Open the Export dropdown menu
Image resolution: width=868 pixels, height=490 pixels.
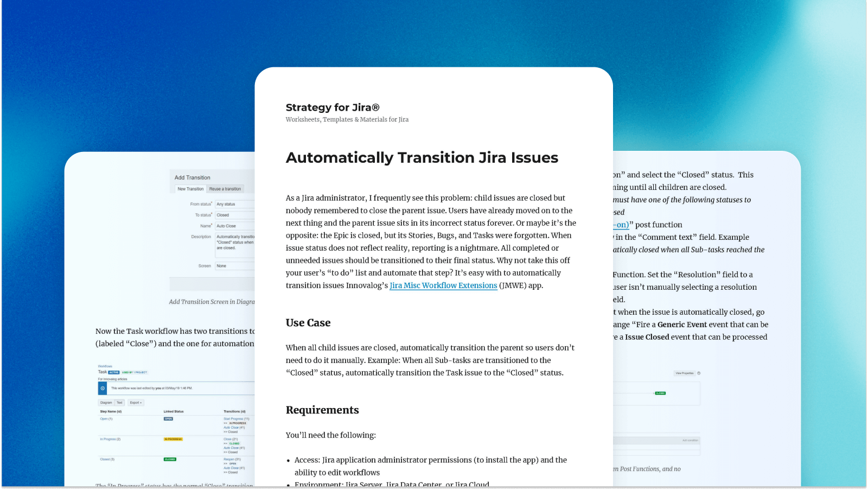click(x=136, y=403)
